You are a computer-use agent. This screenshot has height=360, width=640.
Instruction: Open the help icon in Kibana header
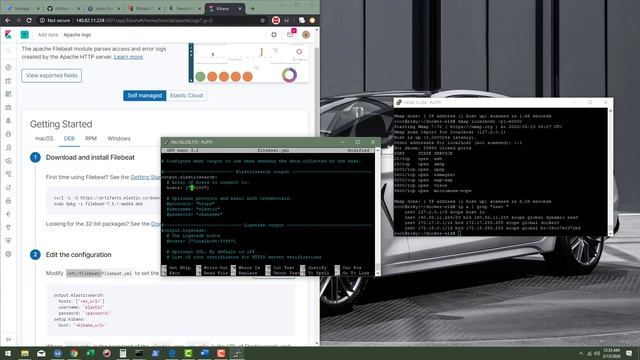[274, 35]
